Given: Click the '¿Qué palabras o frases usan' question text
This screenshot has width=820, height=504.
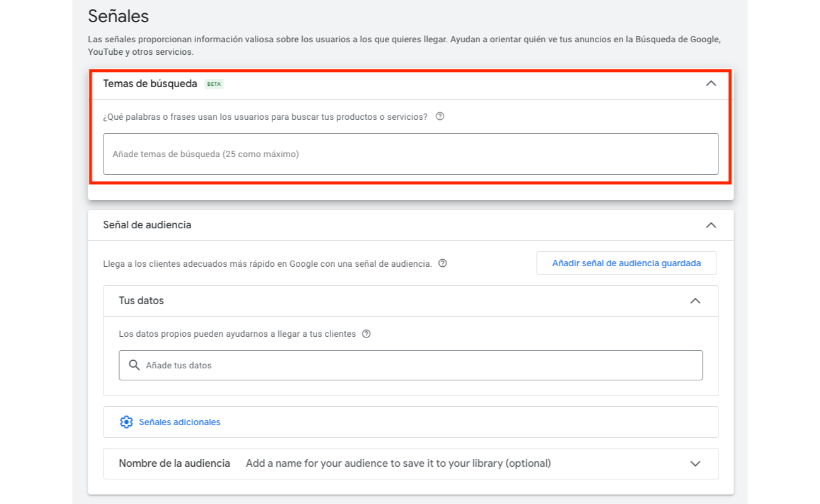Looking at the screenshot, I should (x=266, y=117).
